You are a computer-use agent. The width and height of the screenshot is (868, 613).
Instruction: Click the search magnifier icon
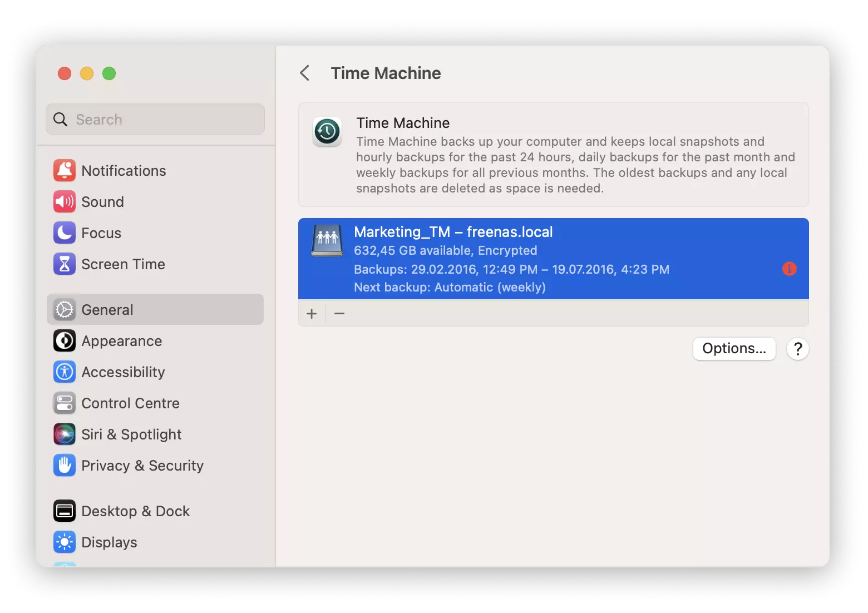pyautogui.click(x=60, y=119)
